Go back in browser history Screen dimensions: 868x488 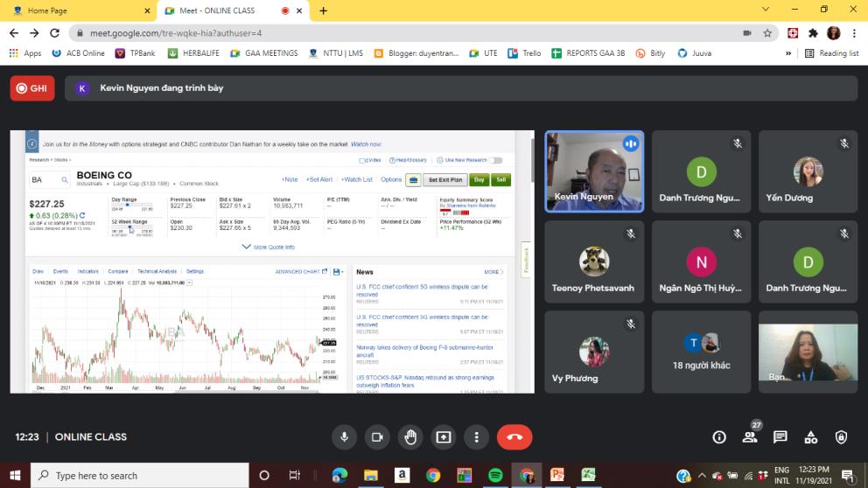click(14, 33)
